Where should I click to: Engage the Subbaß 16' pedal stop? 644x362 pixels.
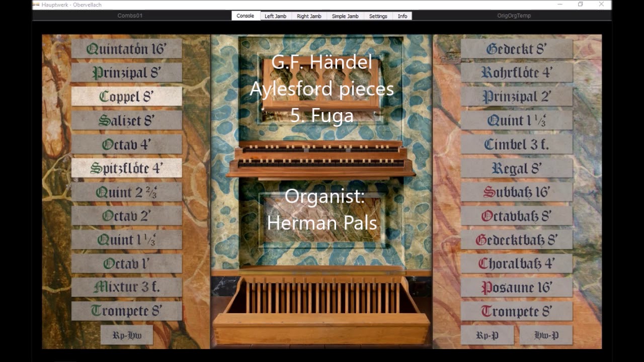pyautogui.click(x=517, y=192)
